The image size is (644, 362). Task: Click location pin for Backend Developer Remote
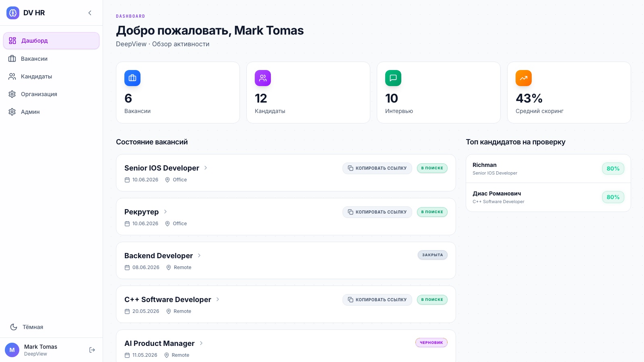pos(169,267)
